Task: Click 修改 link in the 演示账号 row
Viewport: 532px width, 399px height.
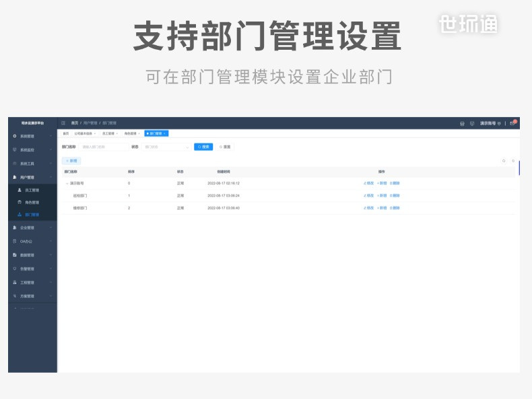Action: click(x=368, y=183)
